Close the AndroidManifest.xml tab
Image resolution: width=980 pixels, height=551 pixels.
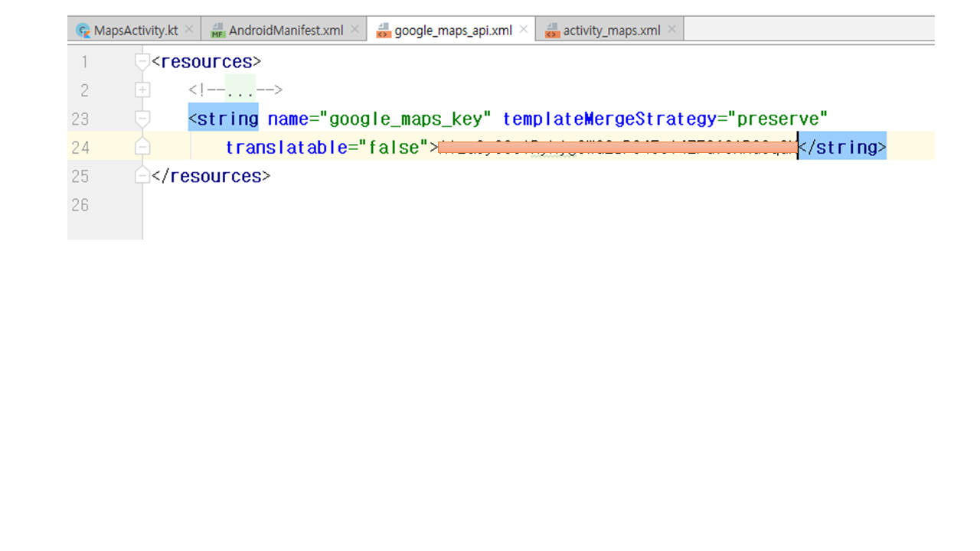[354, 30]
